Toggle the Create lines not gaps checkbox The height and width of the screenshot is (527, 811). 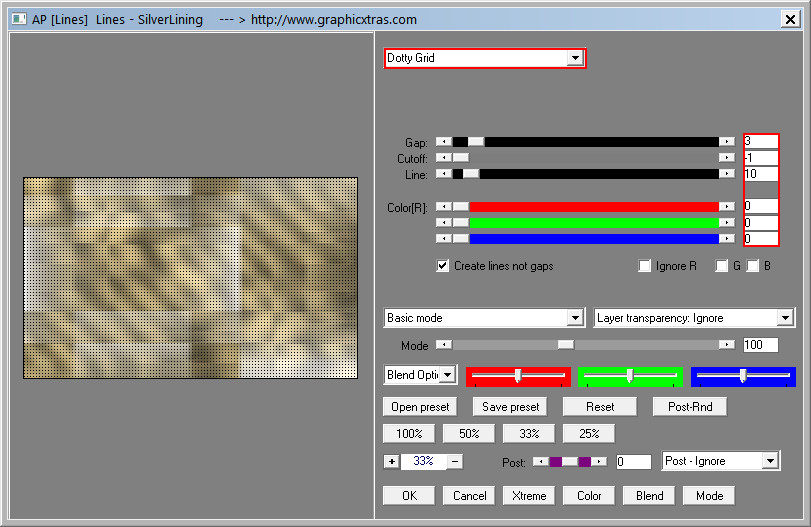(x=443, y=266)
